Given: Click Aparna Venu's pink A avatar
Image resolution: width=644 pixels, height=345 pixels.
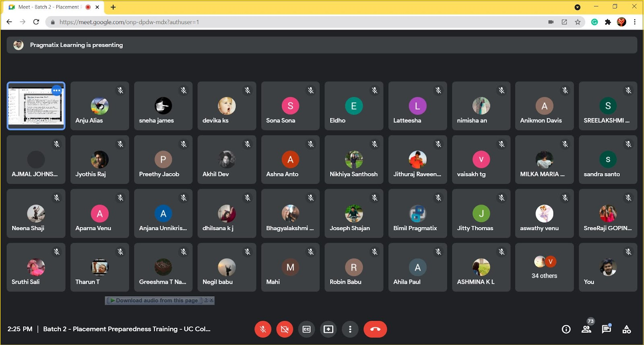Looking at the screenshot, I should [x=100, y=214].
